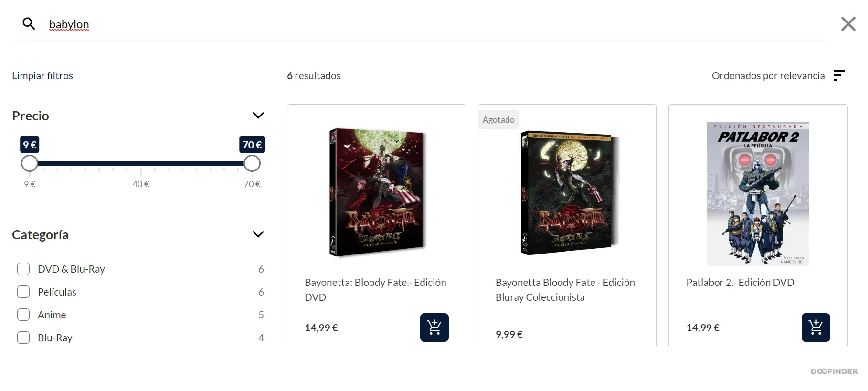Add Bayonetta Bloody Fate DVD to cart
The width and height of the screenshot is (868, 391).
tap(434, 328)
